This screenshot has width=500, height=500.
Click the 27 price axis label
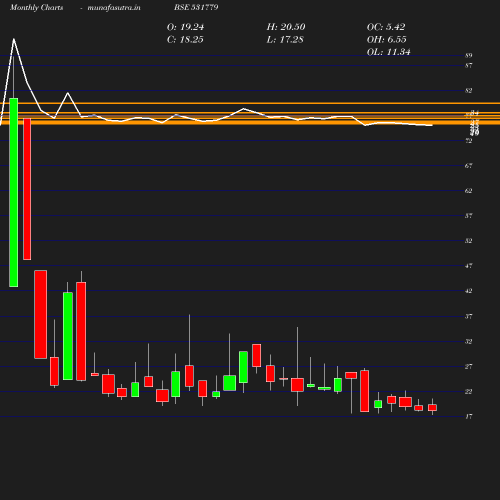(469, 366)
